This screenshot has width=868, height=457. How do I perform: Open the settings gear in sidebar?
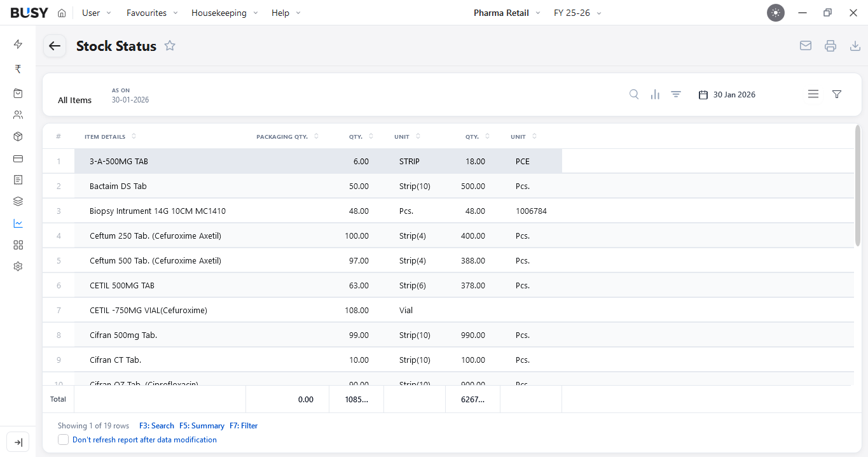(18, 267)
